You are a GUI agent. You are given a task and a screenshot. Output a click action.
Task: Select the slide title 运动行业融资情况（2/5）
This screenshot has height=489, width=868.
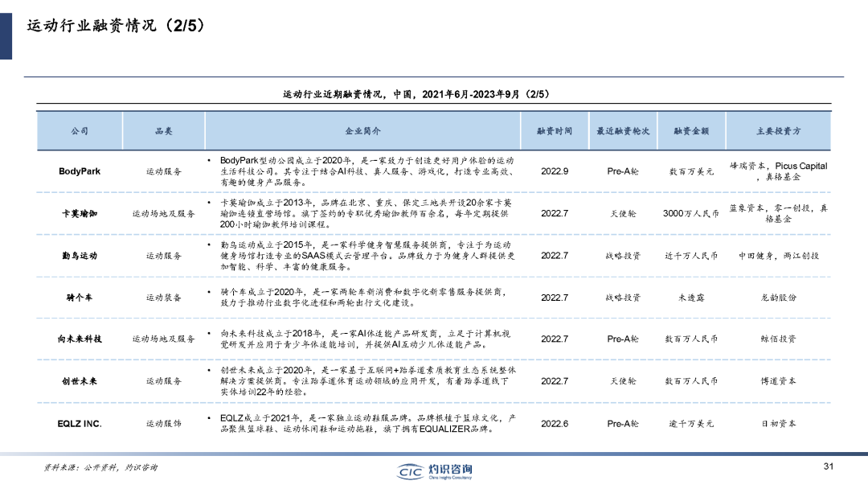tap(116, 26)
